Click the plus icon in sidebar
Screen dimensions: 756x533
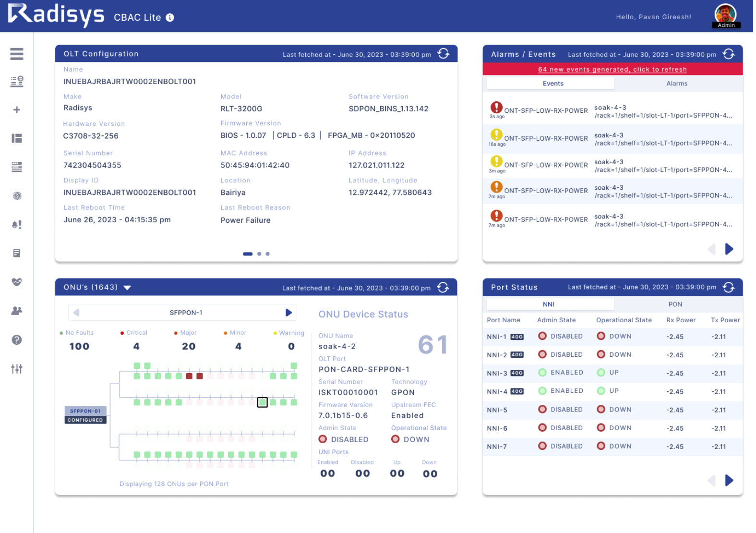17,110
